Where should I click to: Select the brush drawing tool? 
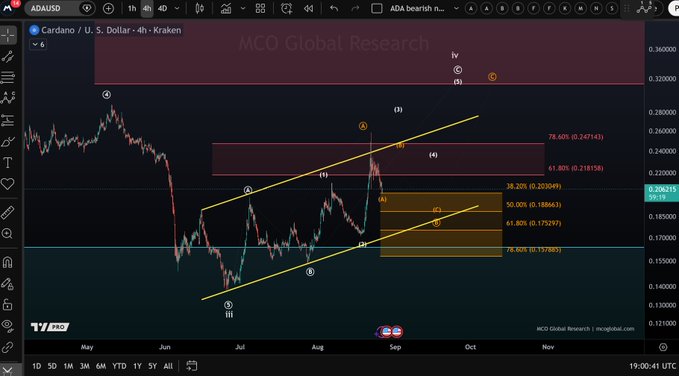click(x=8, y=142)
